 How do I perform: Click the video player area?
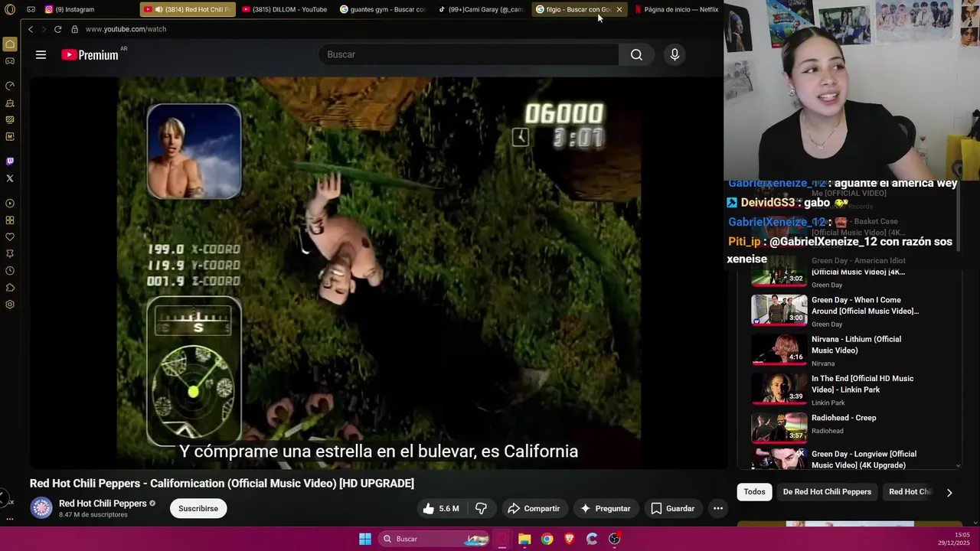379,273
